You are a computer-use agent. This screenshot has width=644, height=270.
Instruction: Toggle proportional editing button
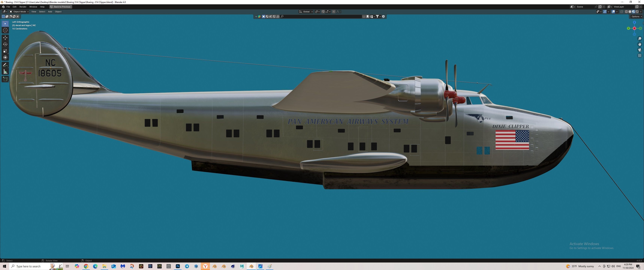[334, 11]
